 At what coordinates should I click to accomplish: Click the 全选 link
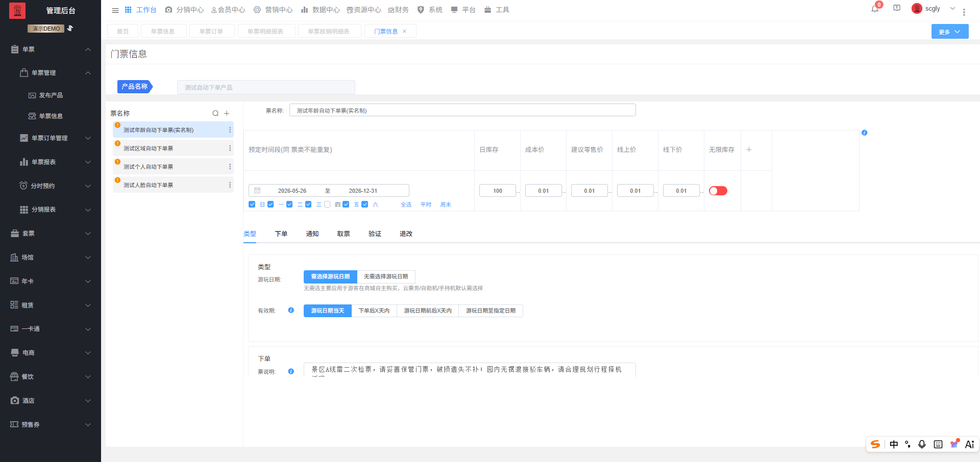pos(406,204)
